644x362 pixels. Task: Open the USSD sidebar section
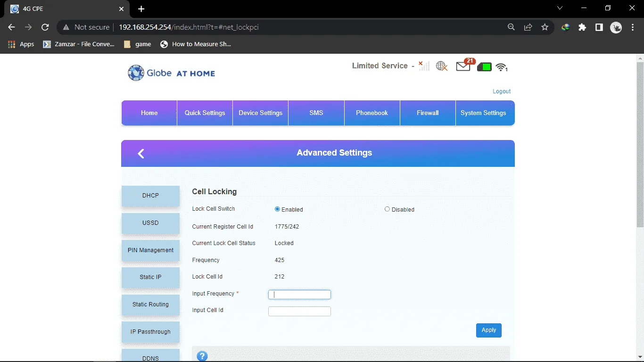point(150,223)
